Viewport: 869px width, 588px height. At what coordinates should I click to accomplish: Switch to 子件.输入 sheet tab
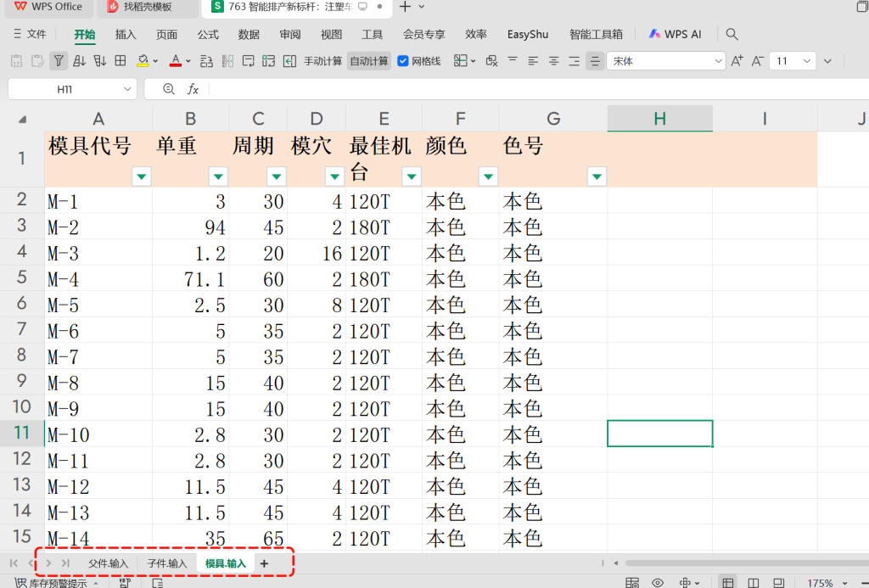pyautogui.click(x=167, y=563)
